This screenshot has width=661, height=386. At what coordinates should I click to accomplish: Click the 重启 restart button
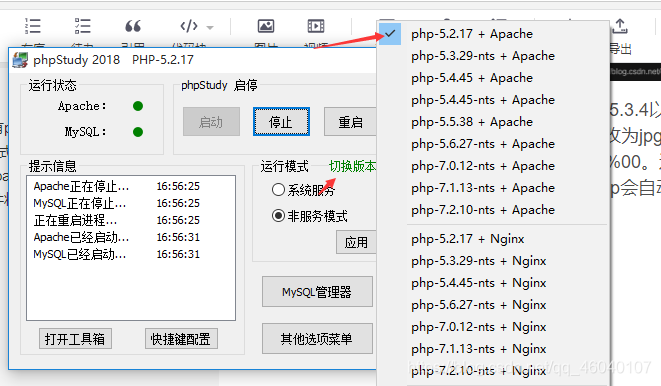[350, 121]
